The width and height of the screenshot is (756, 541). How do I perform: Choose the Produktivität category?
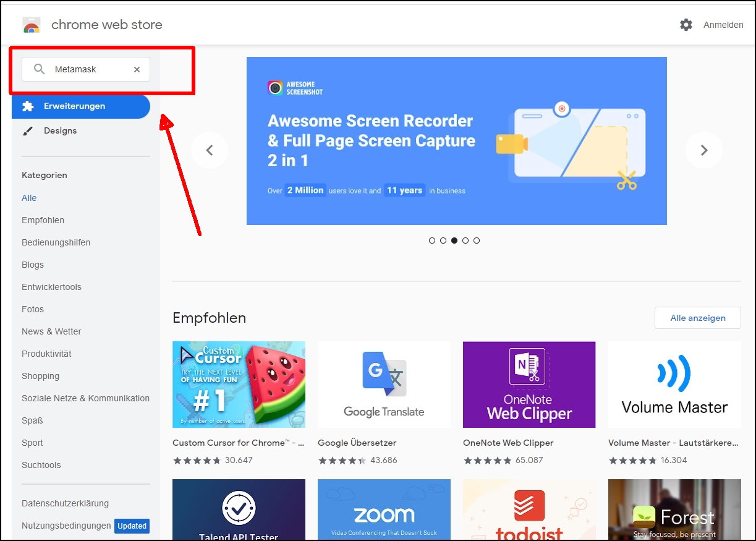[x=46, y=354]
